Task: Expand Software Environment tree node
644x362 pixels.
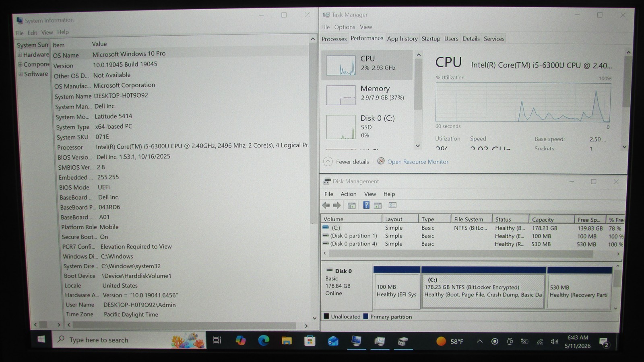Action: coord(21,74)
